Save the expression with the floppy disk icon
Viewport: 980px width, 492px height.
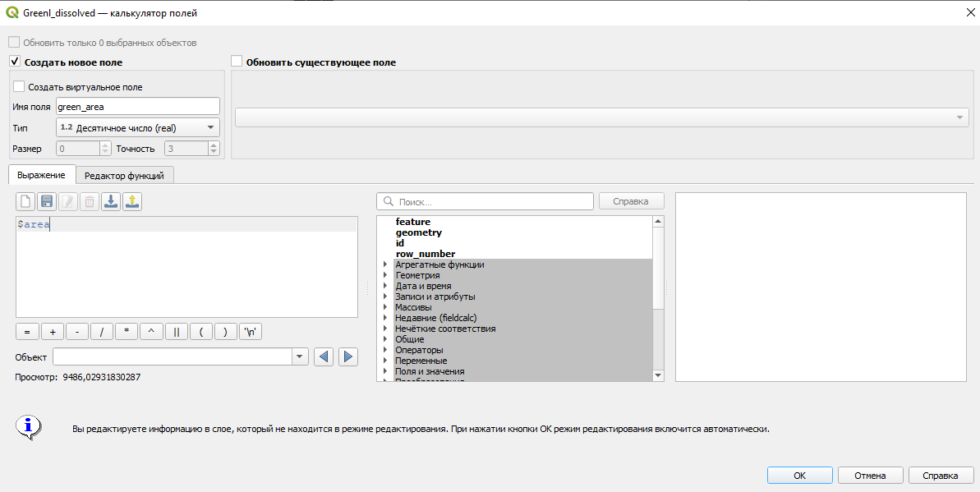click(47, 202)
